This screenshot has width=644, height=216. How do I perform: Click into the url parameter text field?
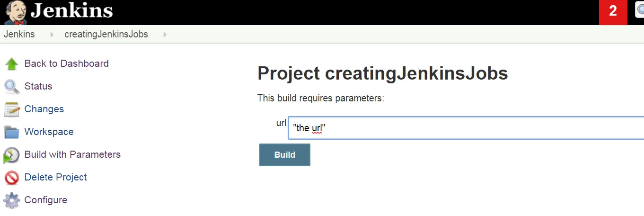464,128
